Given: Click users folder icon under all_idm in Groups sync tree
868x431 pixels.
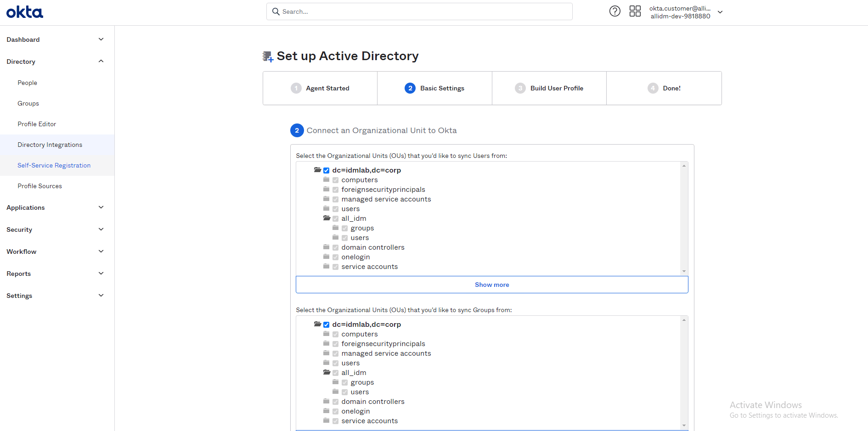Looking at the screenshot, I should 335,392.
